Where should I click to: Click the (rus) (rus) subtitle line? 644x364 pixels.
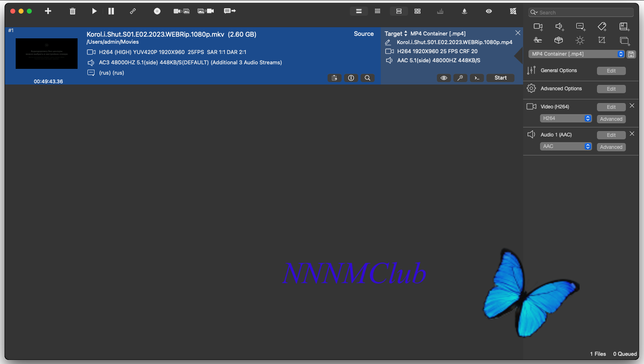coord(111,73)
